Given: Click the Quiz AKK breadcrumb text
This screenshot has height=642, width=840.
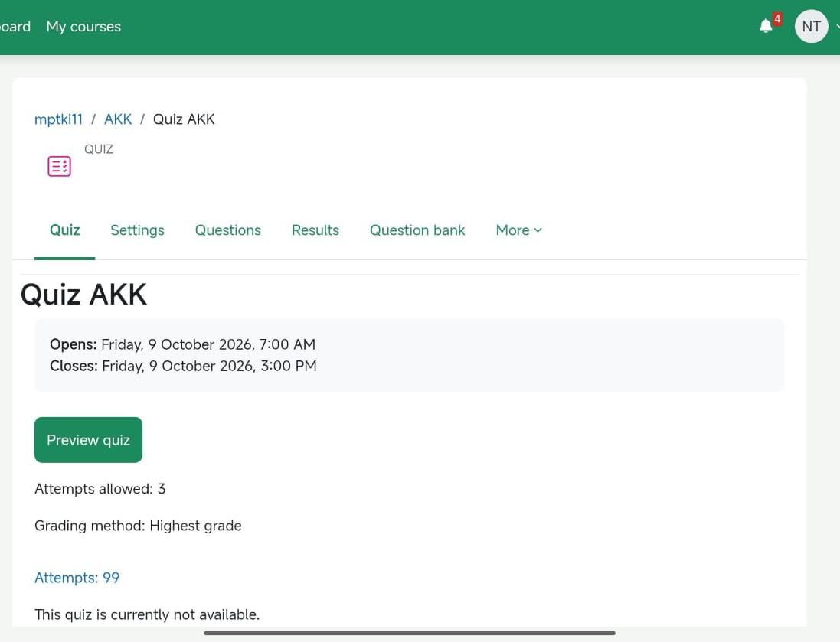Looking at the screenshot, I should [x=184, y=119].
